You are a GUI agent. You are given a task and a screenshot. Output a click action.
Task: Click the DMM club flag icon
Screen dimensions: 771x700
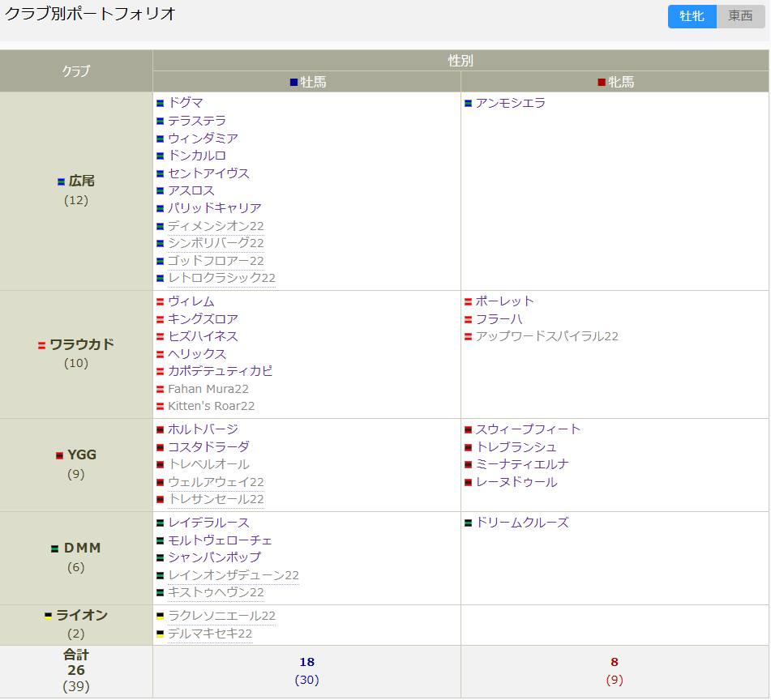[55, 549]
